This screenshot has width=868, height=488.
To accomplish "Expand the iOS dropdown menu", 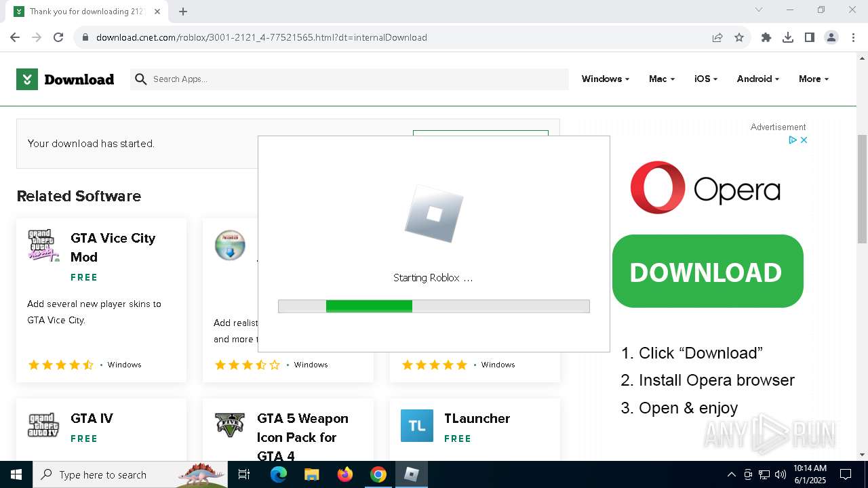I will pos(705,79).
